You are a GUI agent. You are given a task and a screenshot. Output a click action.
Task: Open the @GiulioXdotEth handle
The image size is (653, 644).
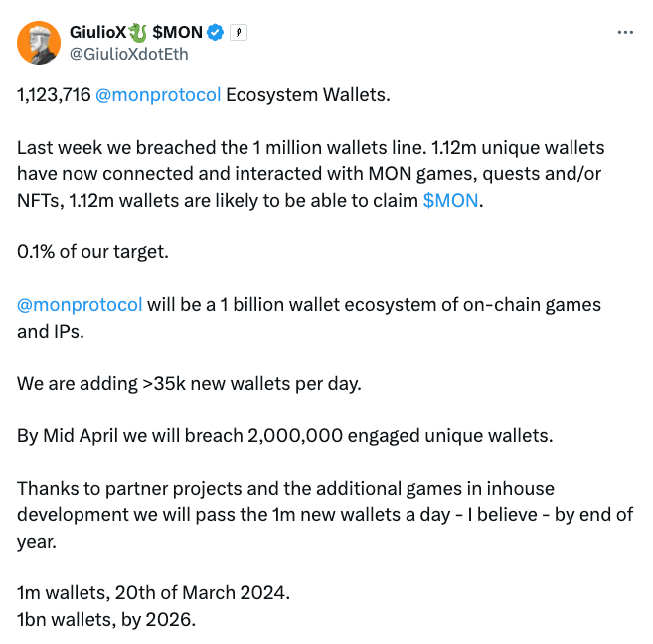[128, 54]
